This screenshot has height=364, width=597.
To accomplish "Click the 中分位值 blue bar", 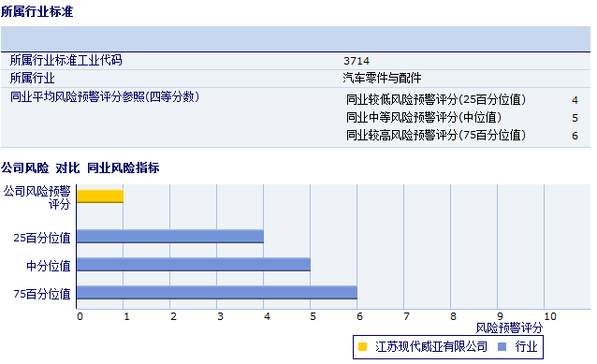I will 194,265.
